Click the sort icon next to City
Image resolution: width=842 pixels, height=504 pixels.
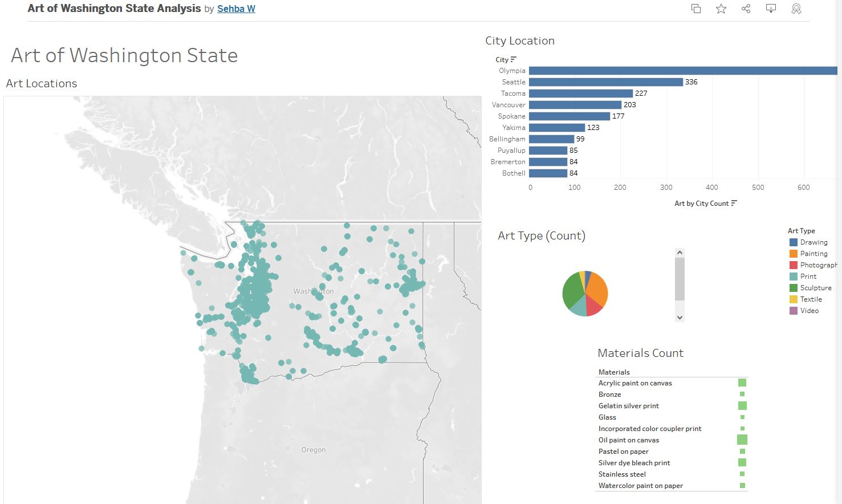tap(514, 59)
